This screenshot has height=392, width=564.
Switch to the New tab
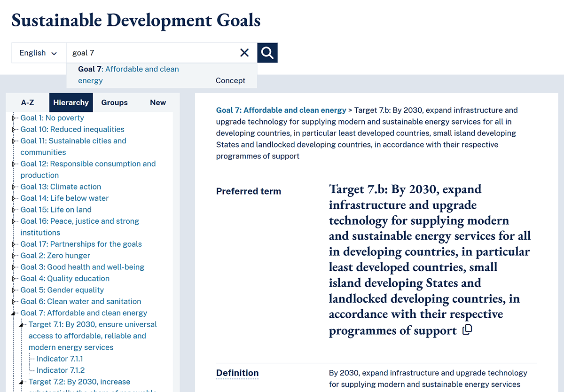click(158, 102)
